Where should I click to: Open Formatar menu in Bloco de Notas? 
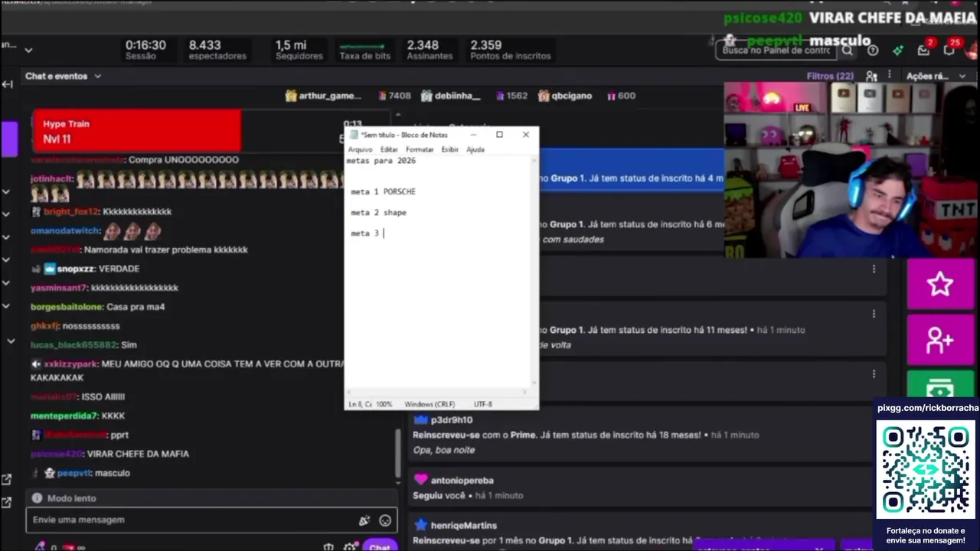pos(420,149)
